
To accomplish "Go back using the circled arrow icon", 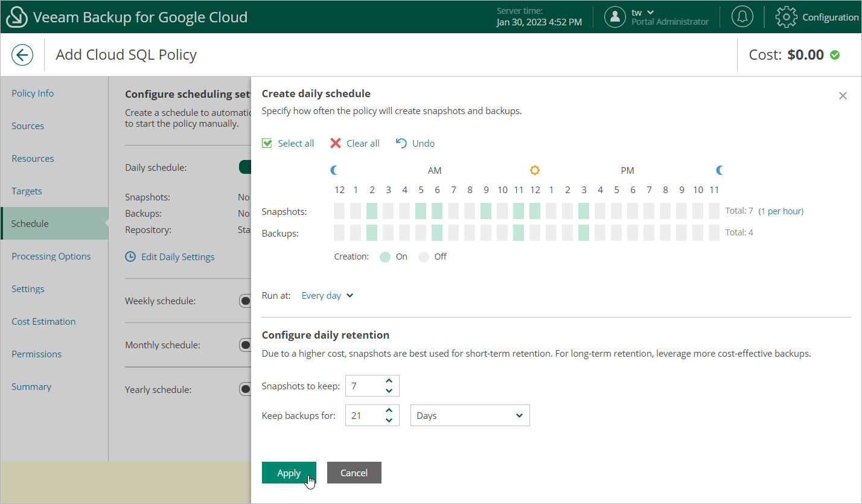I will 22,55.
